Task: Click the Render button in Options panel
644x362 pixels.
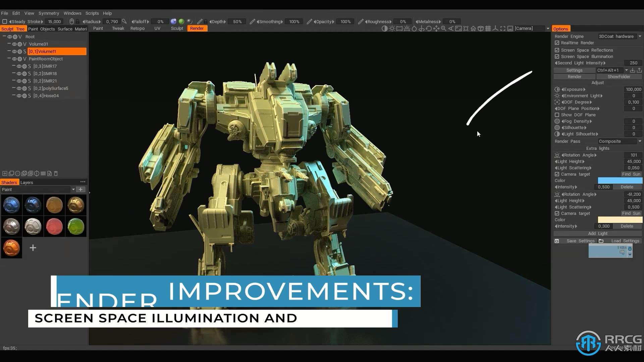Action: point(575,77)
